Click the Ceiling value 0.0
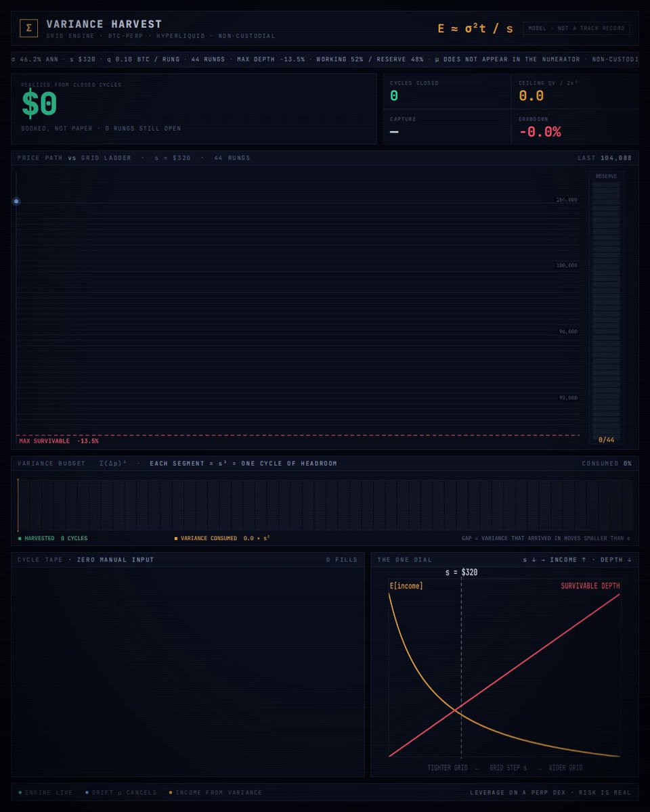Viewport: 650px width, 812px height. click(532, 96)
